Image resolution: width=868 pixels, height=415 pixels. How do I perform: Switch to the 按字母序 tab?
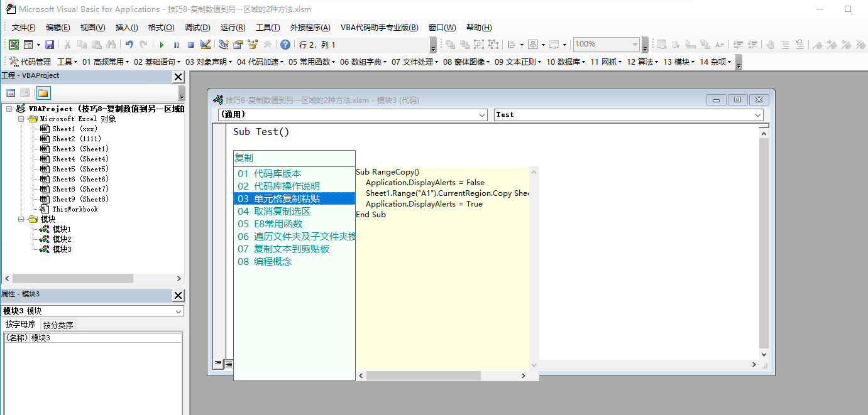(21, 325)
